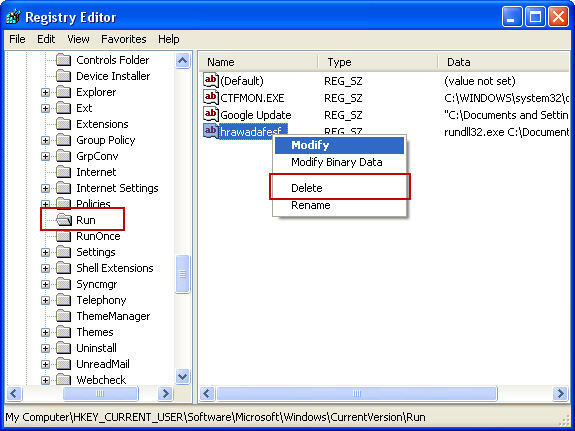
Task: Click the CTFMON.EXE string value icon
Action: coord(210,97)
